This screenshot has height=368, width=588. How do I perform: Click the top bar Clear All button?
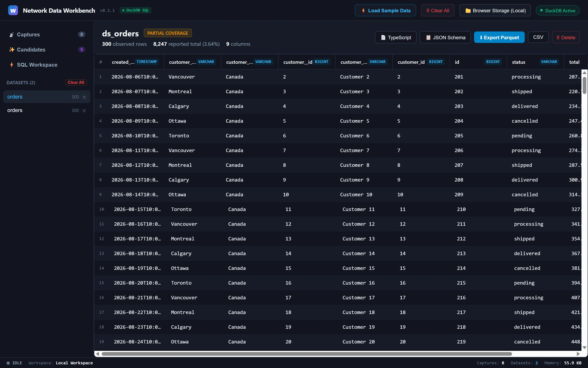click(437, 10)
